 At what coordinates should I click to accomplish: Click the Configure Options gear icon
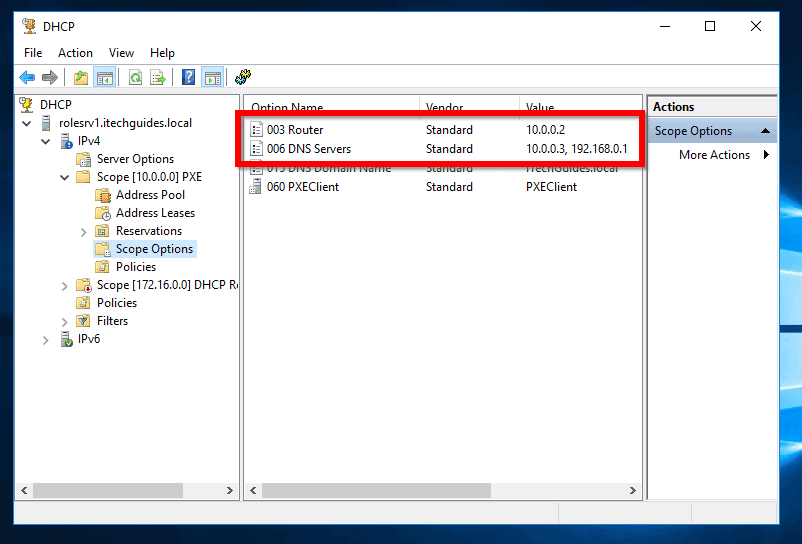[x=243, y=77]
